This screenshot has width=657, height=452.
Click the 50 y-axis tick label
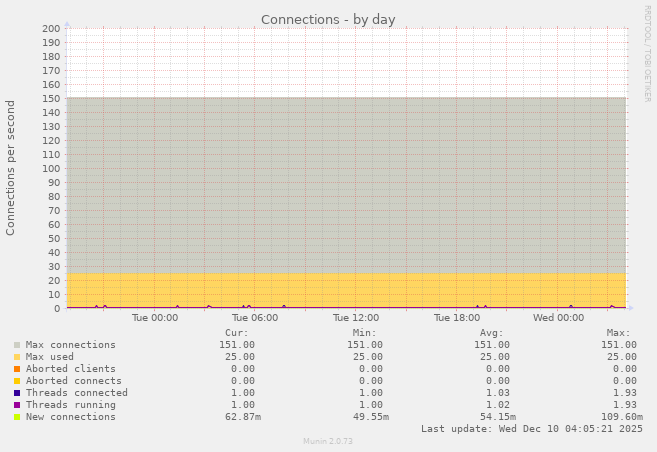(x=54, y=238)
